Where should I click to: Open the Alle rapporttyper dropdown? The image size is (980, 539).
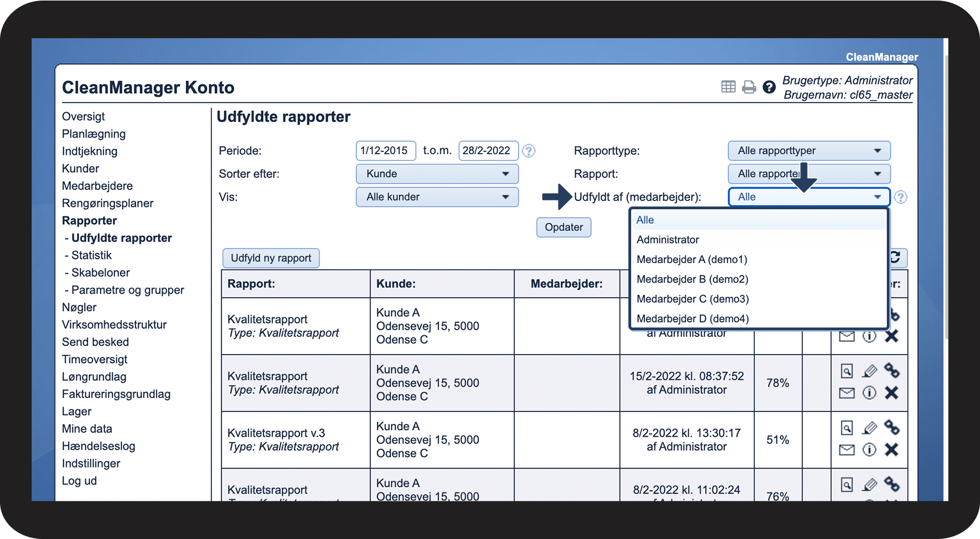(809, 151)
